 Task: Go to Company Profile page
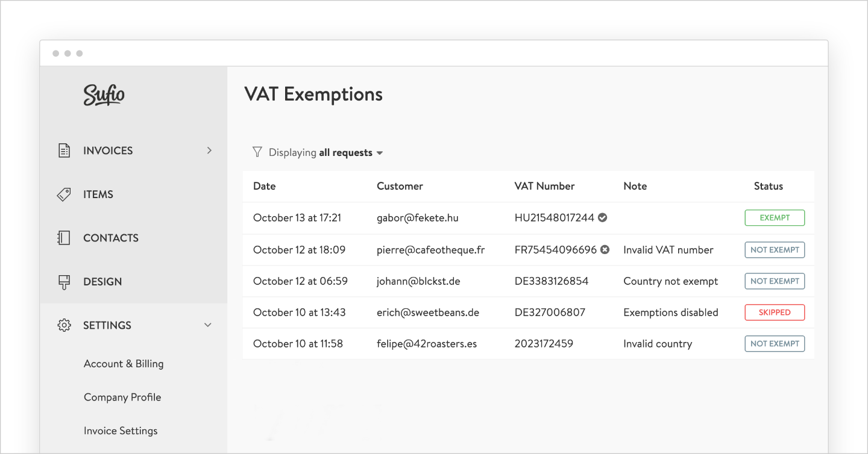[x=122, y=397]
